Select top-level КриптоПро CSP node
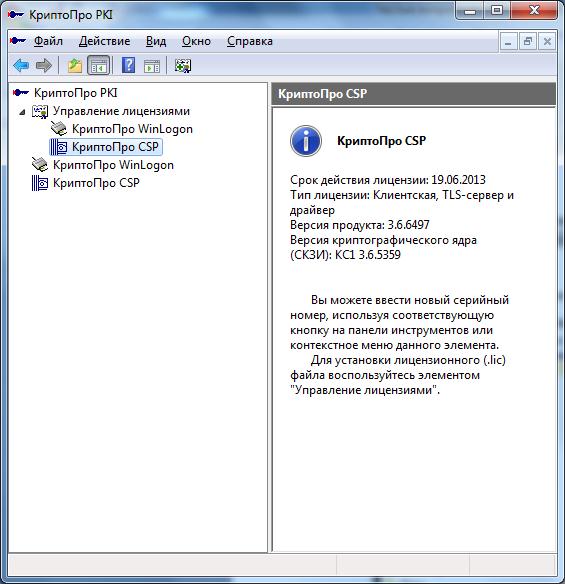This screenshot has height=584, width=565. click(x=96, y=183)
